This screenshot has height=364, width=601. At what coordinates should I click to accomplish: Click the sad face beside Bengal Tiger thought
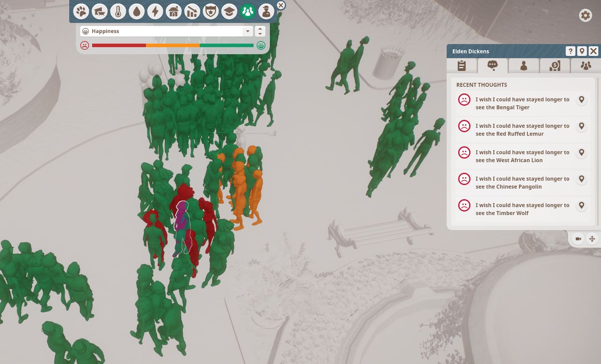coord(464,100)
